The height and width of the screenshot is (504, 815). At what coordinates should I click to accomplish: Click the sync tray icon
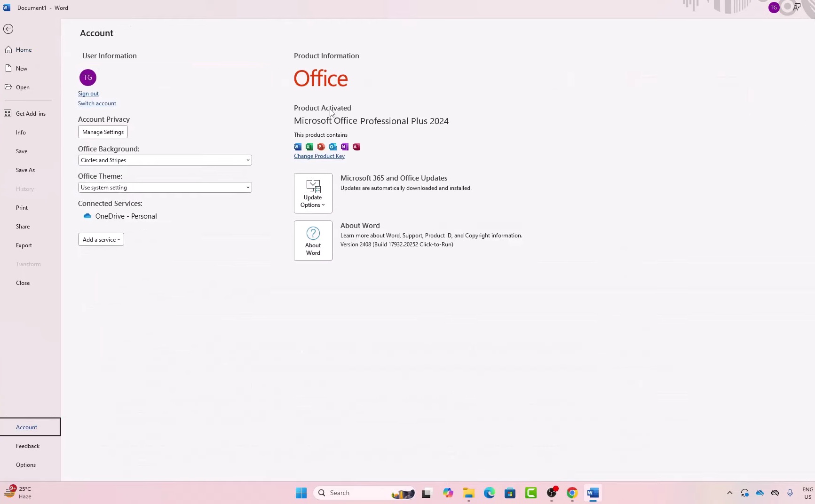coord(745,493)
